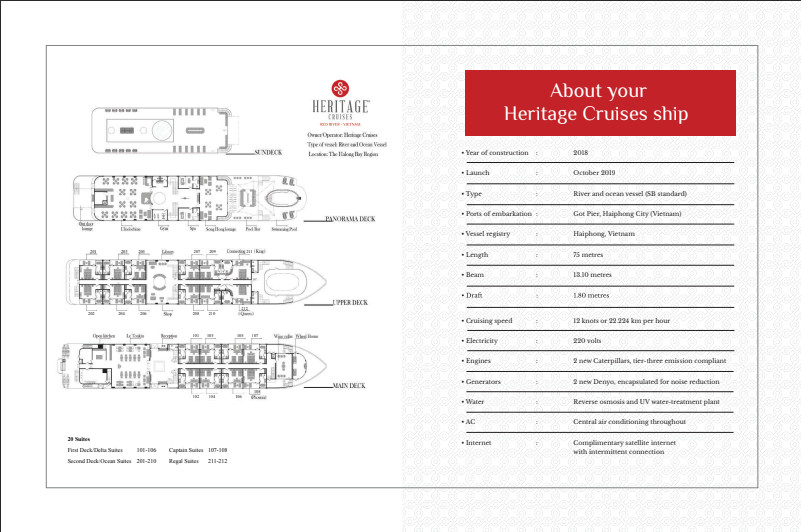Click the 'Type' label in the specs table

tap(474, 194)
